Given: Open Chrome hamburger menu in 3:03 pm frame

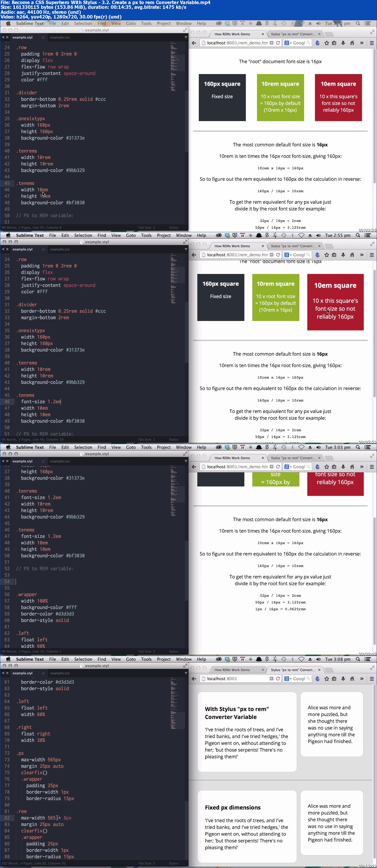Looking at the screenshot, I should (372, 467).
